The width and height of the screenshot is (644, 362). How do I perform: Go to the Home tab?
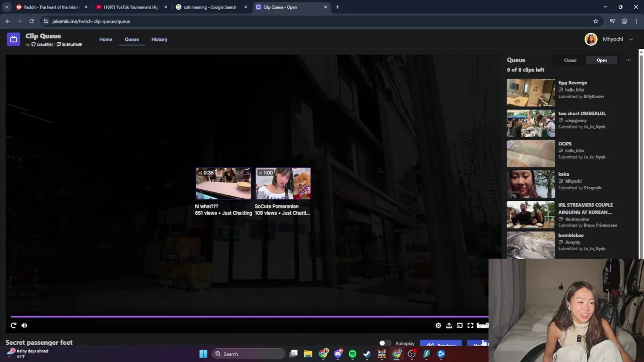(106, 39)
